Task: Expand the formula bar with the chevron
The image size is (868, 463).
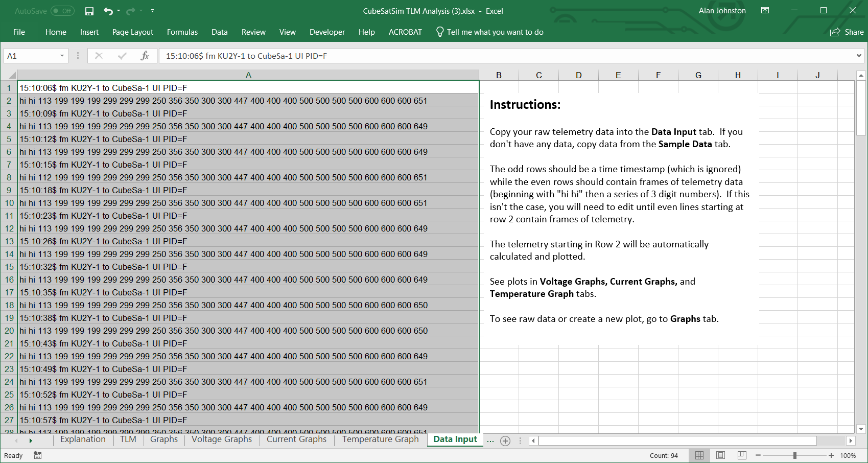Action: point(859,56)
